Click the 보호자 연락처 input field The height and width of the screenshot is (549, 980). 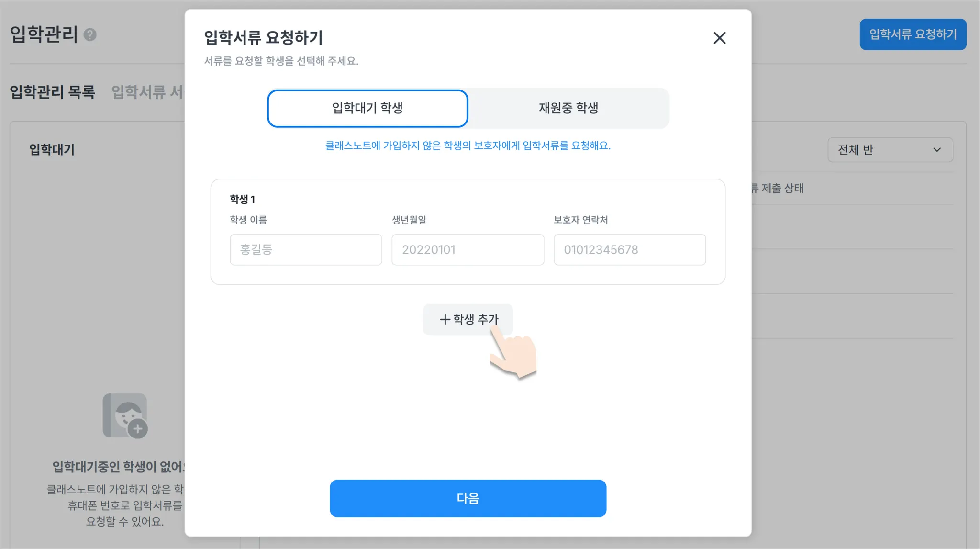(629, 249)
